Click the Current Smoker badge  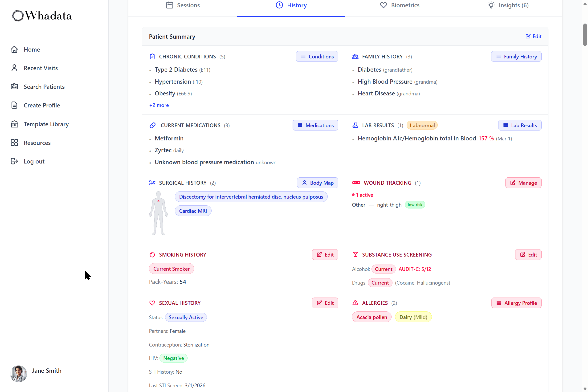(171, 269)
